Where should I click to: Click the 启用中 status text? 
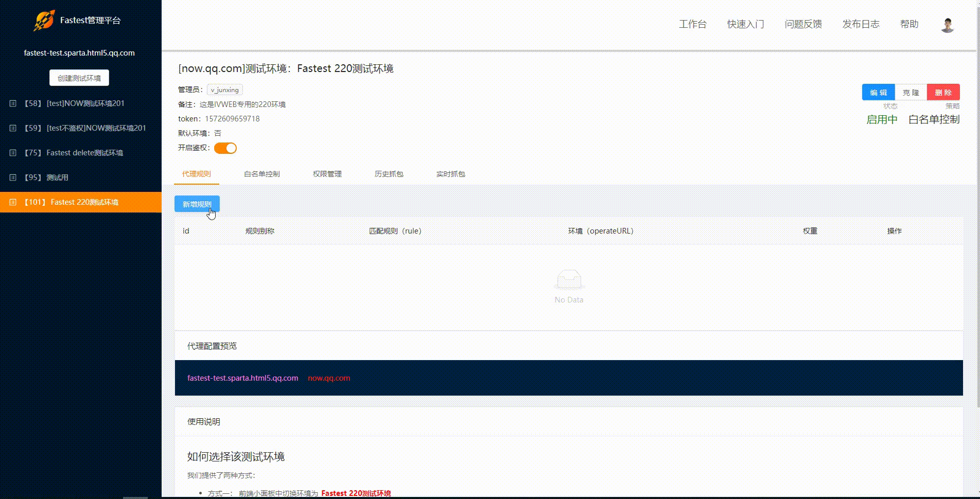point(882,119)
